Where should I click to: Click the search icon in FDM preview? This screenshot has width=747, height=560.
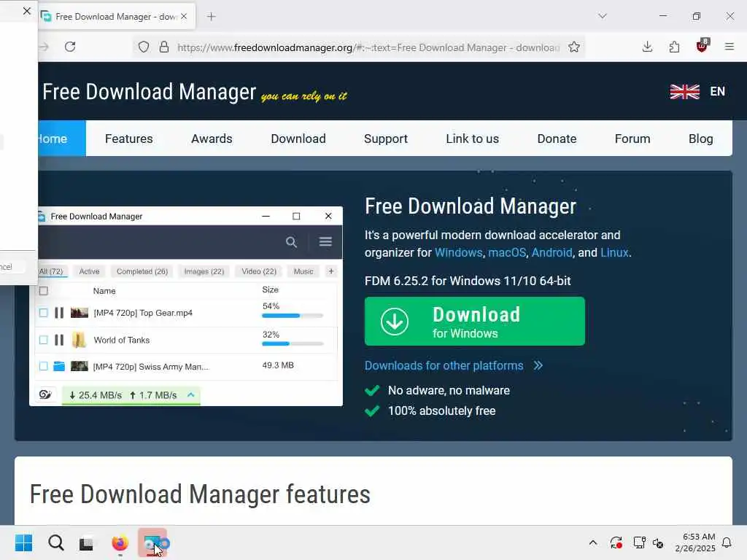(291, 242)
